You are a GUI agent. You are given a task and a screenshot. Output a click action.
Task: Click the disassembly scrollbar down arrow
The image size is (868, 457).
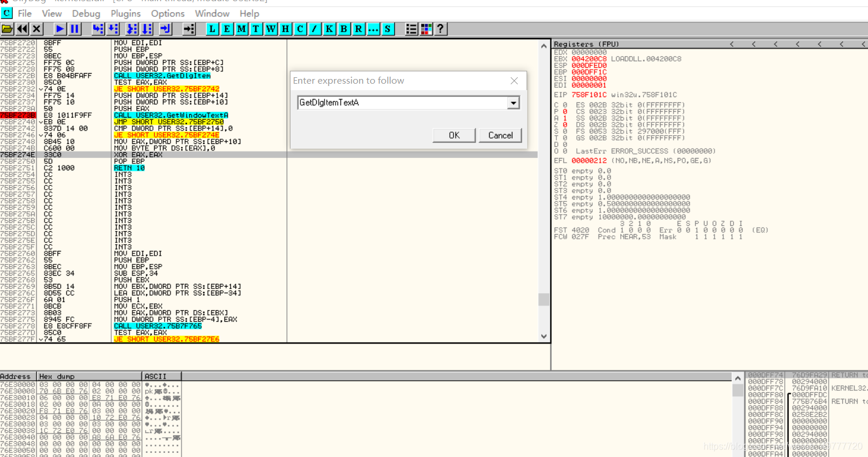pyautogui.click(x=544, y=336)
